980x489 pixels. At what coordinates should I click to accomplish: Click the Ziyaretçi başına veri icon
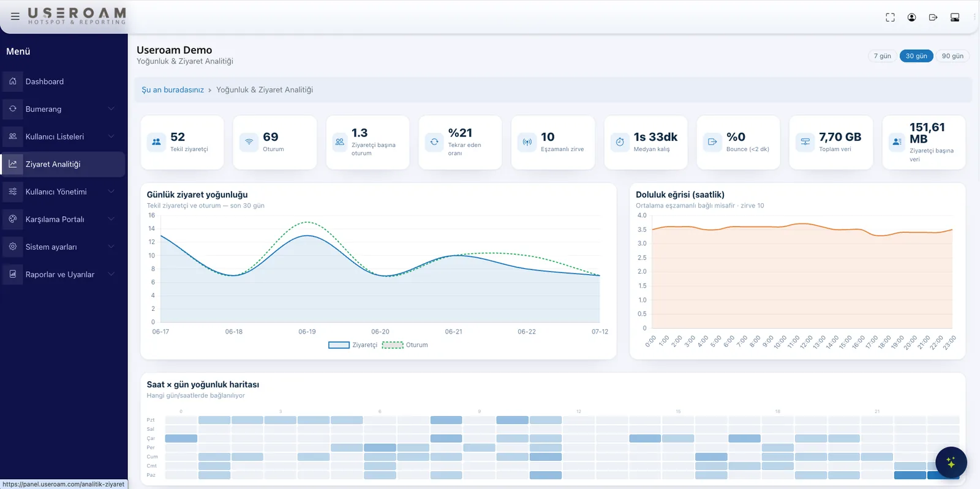[x=897, y=142]
